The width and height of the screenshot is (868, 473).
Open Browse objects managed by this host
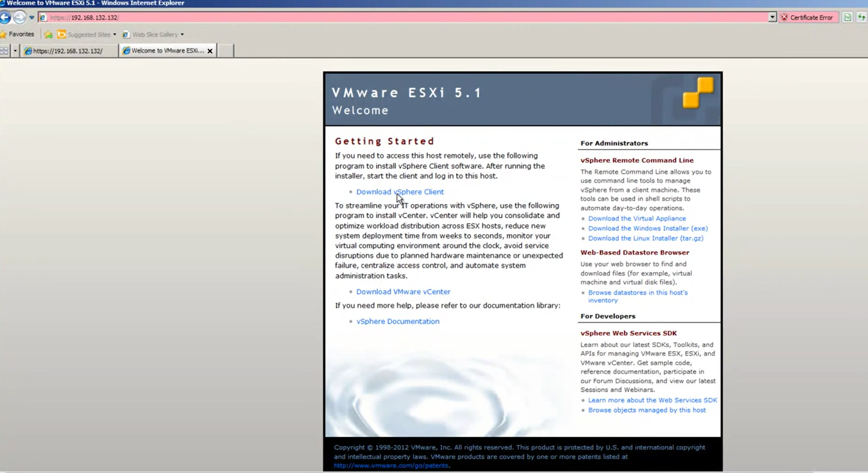click(647, 410)
